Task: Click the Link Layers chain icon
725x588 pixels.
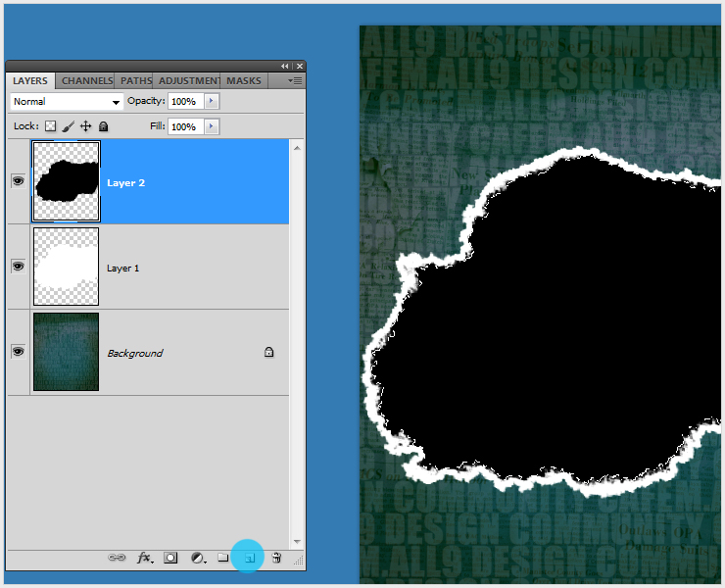Action: tap(117, 558)
